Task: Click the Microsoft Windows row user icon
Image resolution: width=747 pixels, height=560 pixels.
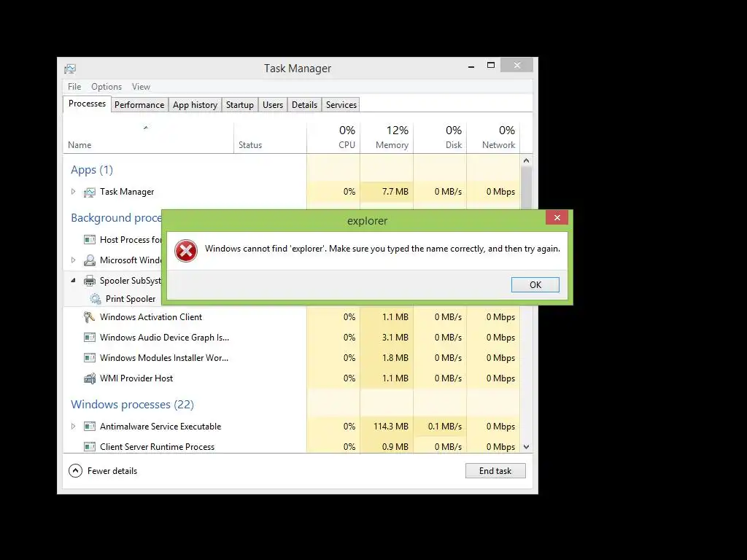Action: point(89,260)
